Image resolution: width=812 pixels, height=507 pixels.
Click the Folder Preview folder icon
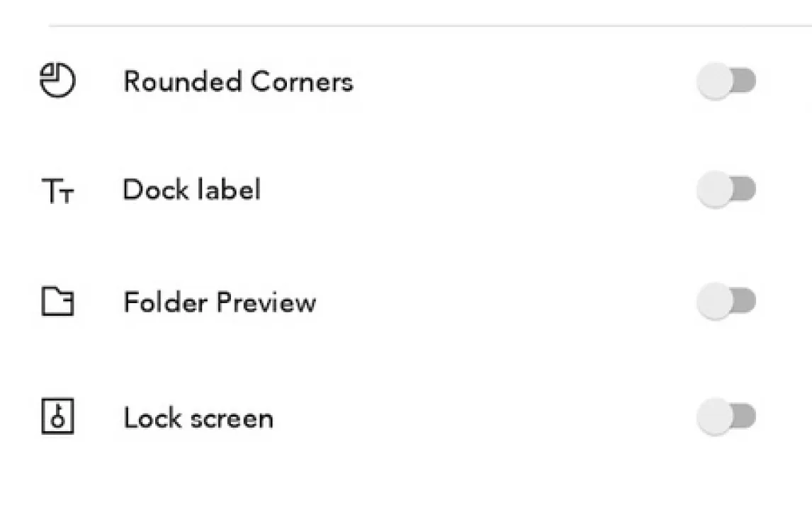pos(57,302)
